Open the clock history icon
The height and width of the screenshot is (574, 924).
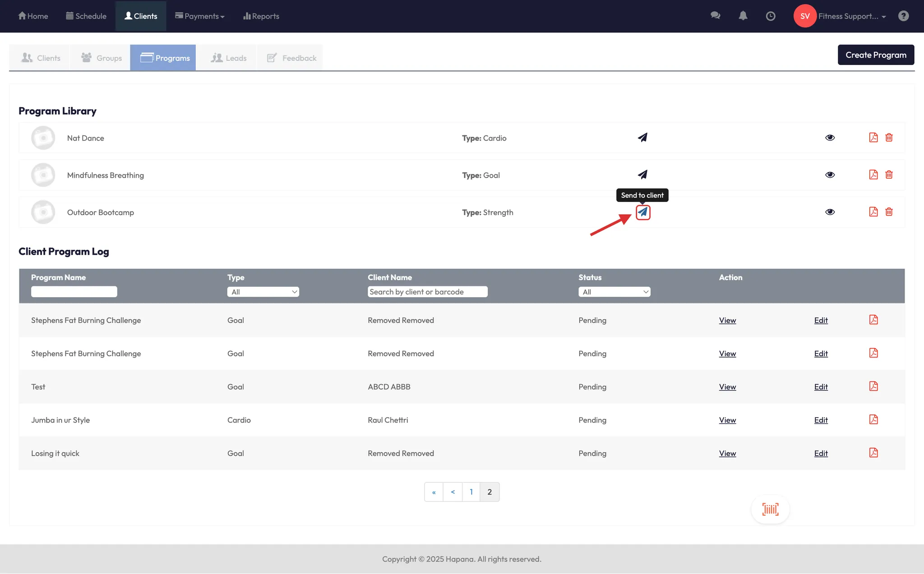771,16
